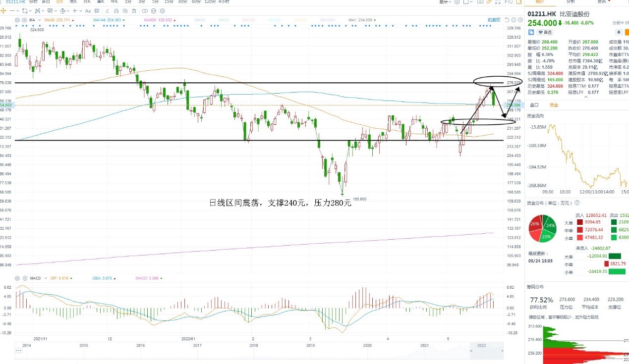629x364 pixels.
Task: Open the 显示 display dropdown
Action: click(x=445, y=2)
